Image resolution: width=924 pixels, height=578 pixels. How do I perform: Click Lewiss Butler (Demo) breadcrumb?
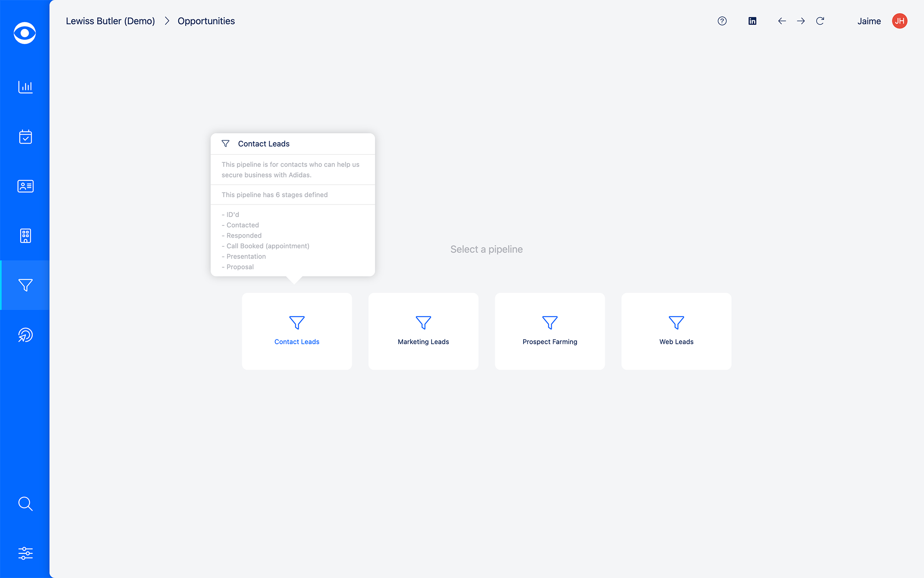[x=110, y=21]
